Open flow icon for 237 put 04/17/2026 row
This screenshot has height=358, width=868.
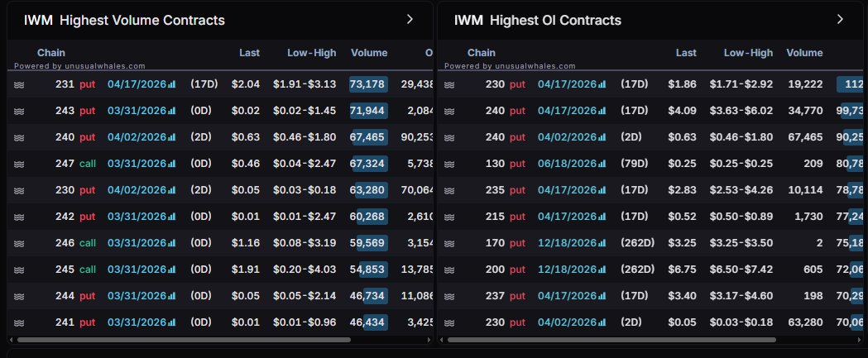tap(449, 297)
